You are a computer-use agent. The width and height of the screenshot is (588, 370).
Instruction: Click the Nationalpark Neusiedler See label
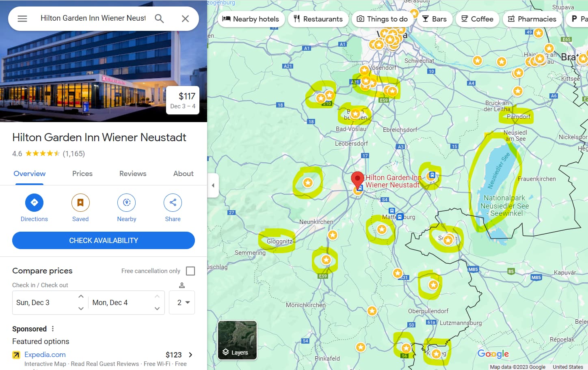pos(504,206)
